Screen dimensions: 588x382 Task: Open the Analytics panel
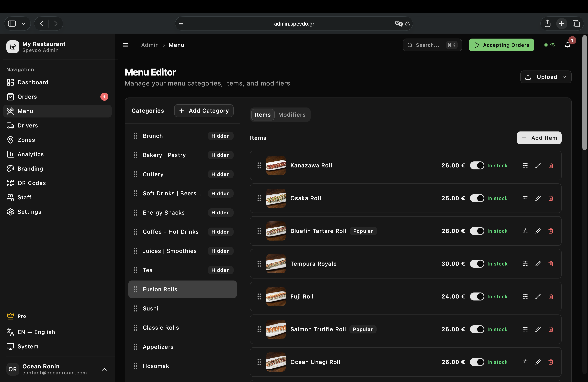(x=31, y=154)
